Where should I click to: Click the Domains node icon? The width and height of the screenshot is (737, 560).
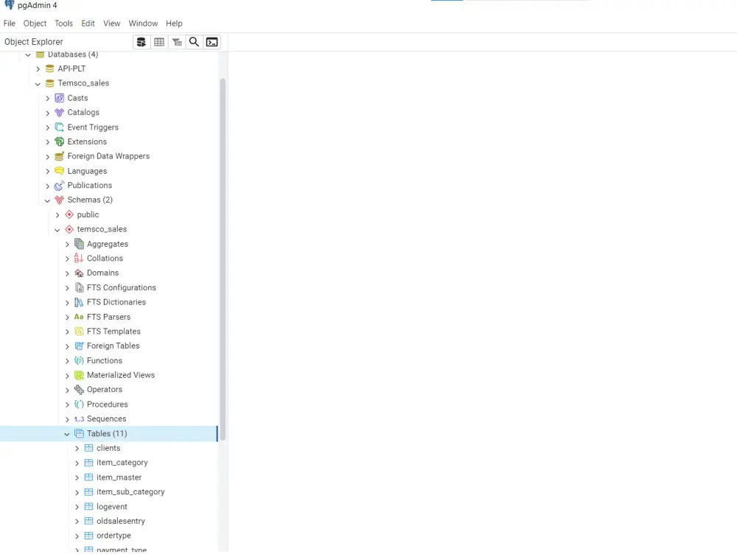79,273
